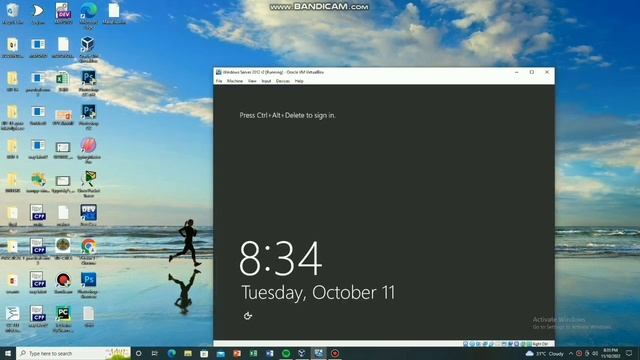Image resolution: width=640 pixels, height=360 pixels.
Task: Click the taskbar date and time
Action: [610, 353]
